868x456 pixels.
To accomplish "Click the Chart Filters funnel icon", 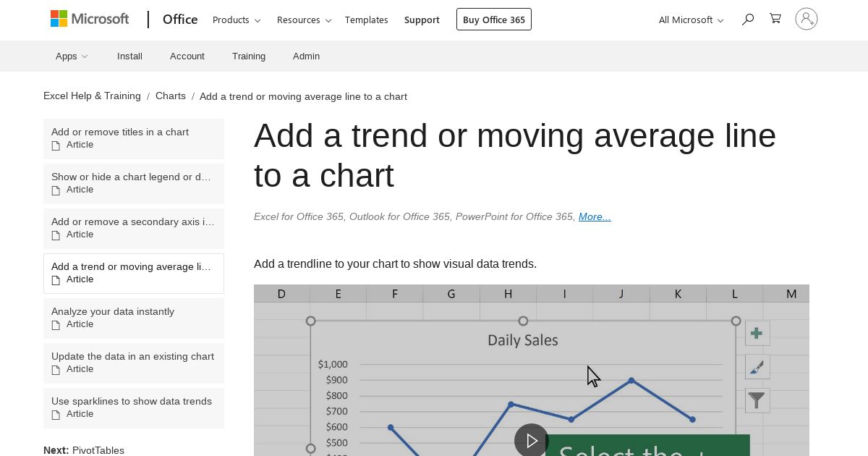I will click(757, 400).
